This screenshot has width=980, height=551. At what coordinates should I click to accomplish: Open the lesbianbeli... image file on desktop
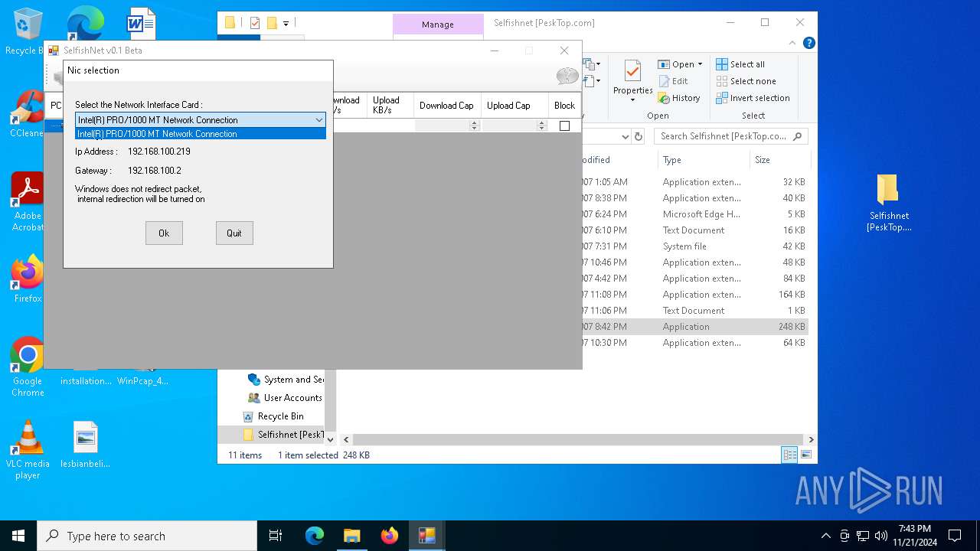[86, 444]
